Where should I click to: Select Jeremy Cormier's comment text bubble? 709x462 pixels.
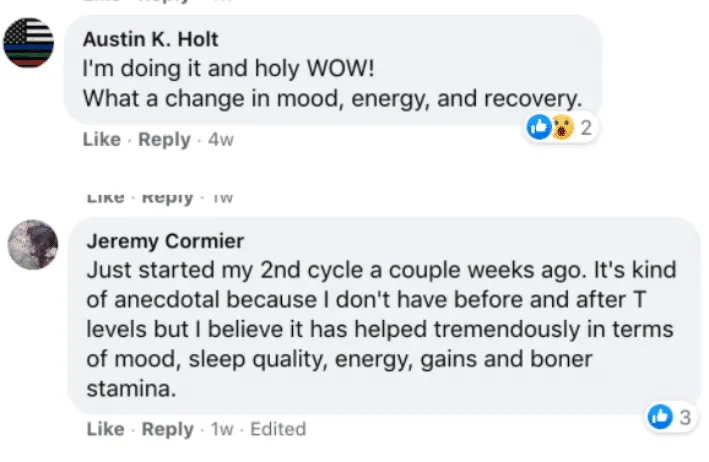tap(384, 316)
